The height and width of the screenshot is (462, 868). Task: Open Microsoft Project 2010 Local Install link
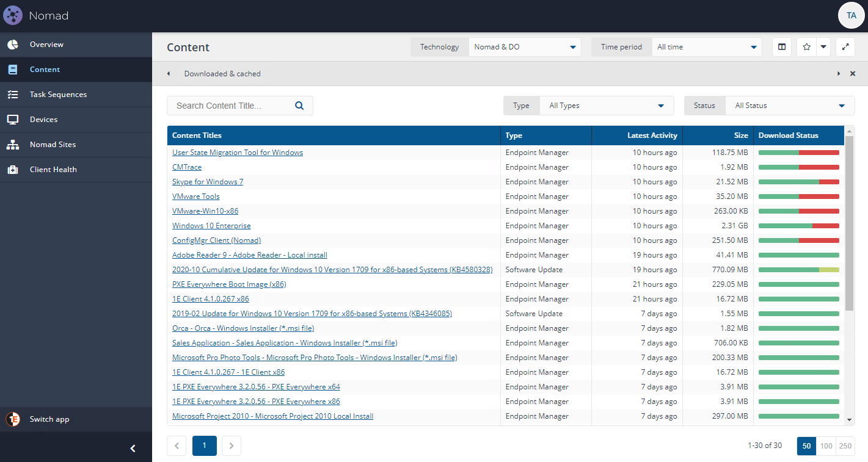[272, 416]
